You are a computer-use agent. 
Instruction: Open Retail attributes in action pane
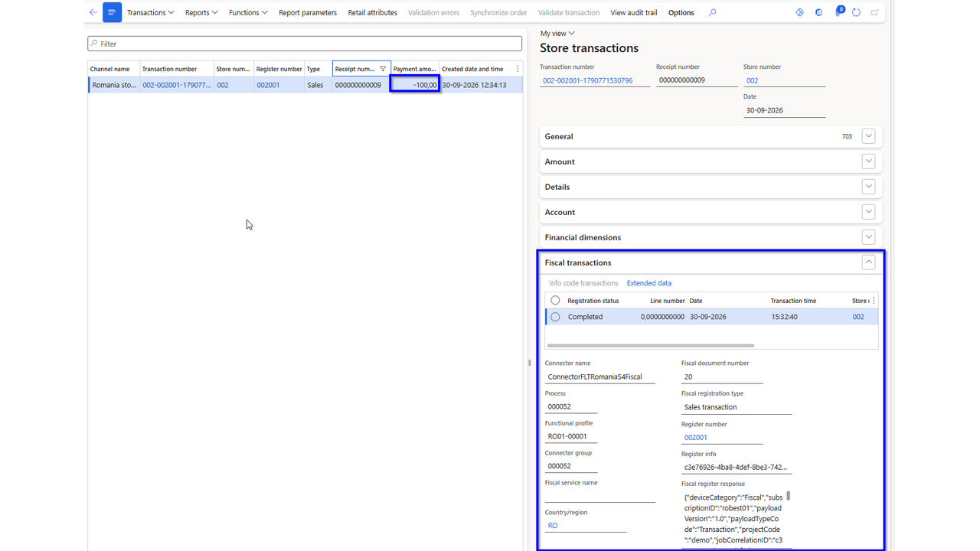tap(372, 12)
